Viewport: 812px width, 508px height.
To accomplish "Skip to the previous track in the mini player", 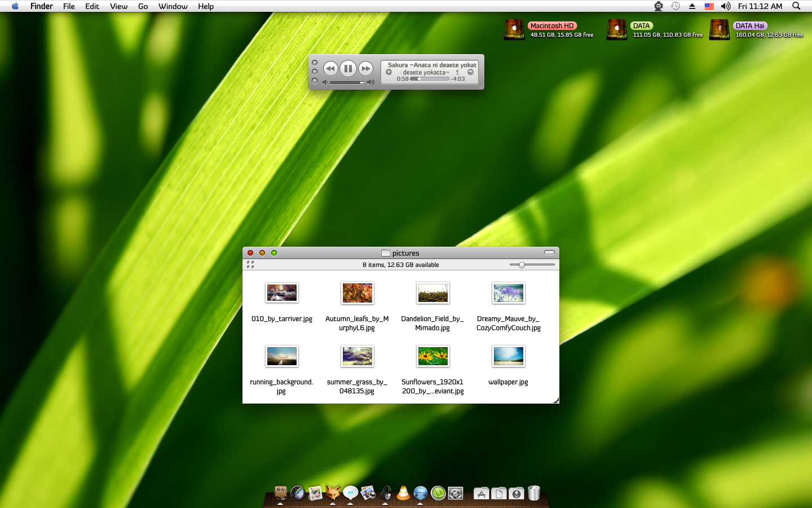I will pos(330,69).
